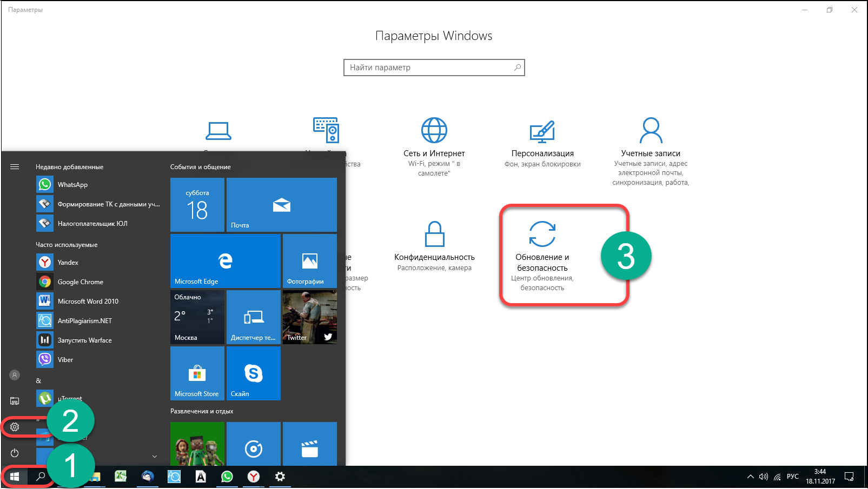
Task: Open the laptop System settings icon
Action: 218,131
